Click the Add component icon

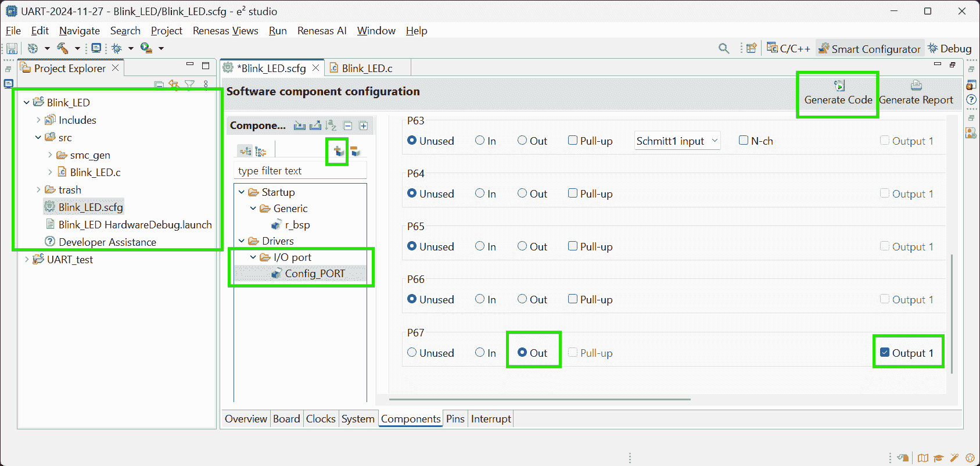[338, 152]
